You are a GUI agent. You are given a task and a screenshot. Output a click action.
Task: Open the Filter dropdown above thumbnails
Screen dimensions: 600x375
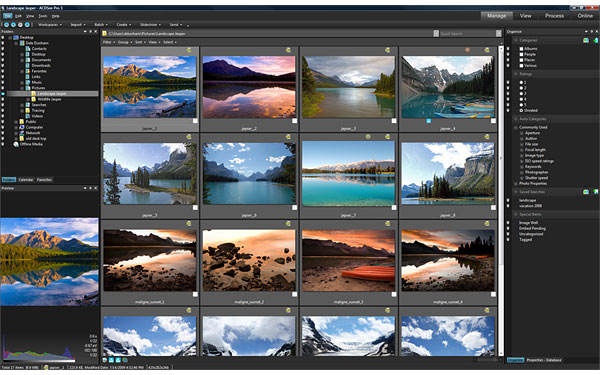click(x=109, y=42)
